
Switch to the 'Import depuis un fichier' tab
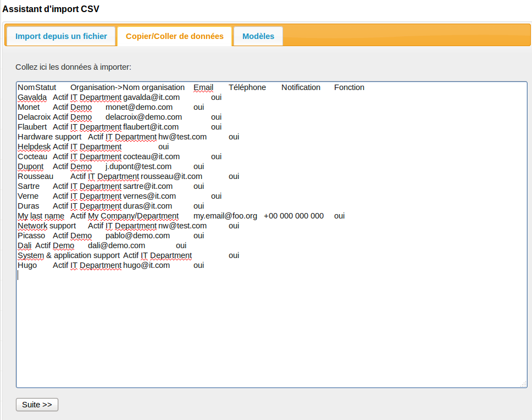pos(61,36)
